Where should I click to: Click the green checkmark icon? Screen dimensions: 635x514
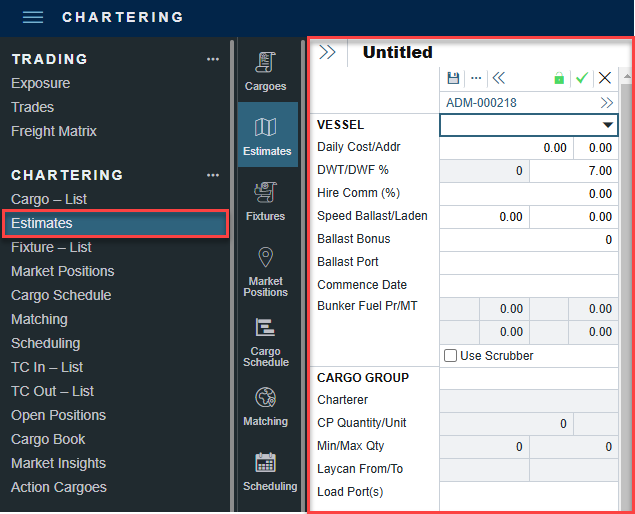tap(581, 78)
